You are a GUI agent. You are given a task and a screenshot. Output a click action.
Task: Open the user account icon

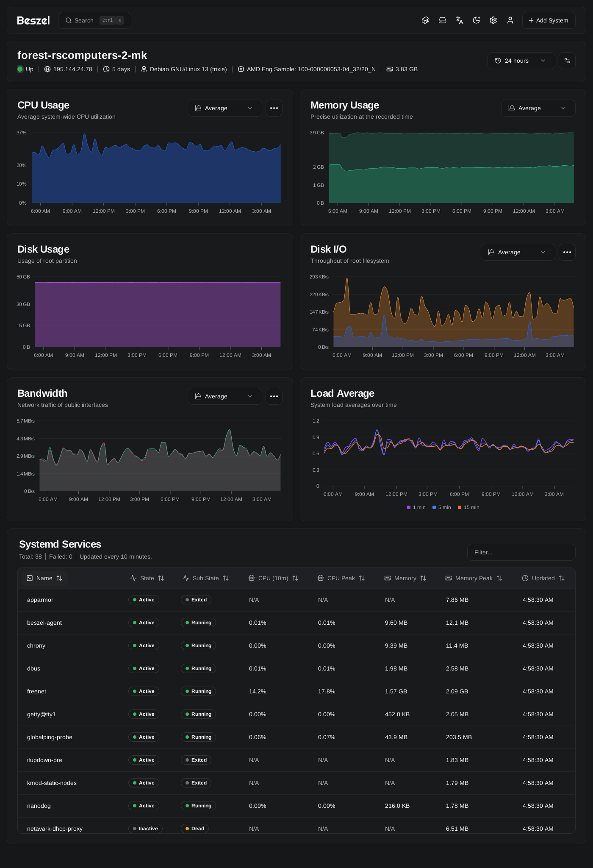510,20
